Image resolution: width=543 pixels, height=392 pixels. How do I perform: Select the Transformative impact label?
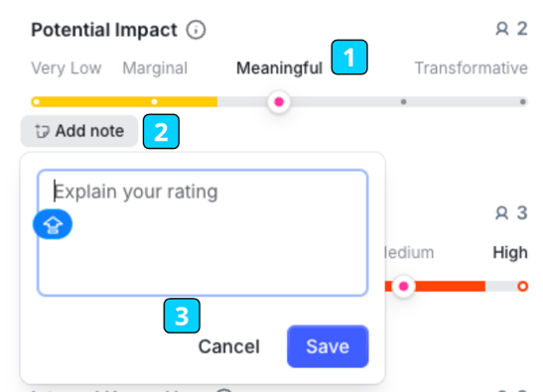[x=471, y=67]
